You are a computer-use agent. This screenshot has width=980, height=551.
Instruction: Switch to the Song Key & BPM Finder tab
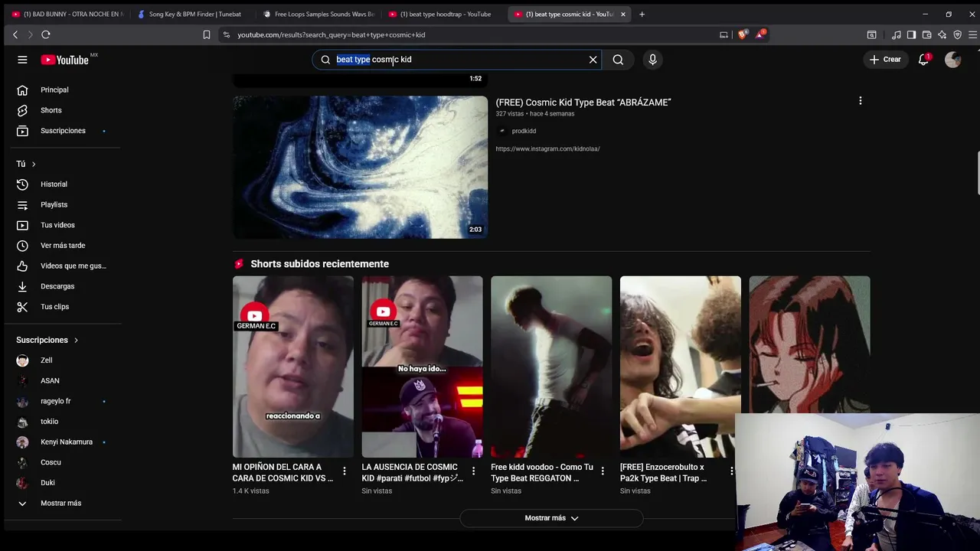tap(191, 14)
